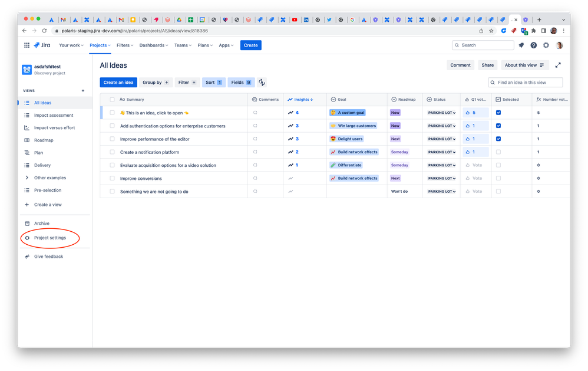The image size is (588, 371).
Task: Open Project settings
Action: pos(50,238)
